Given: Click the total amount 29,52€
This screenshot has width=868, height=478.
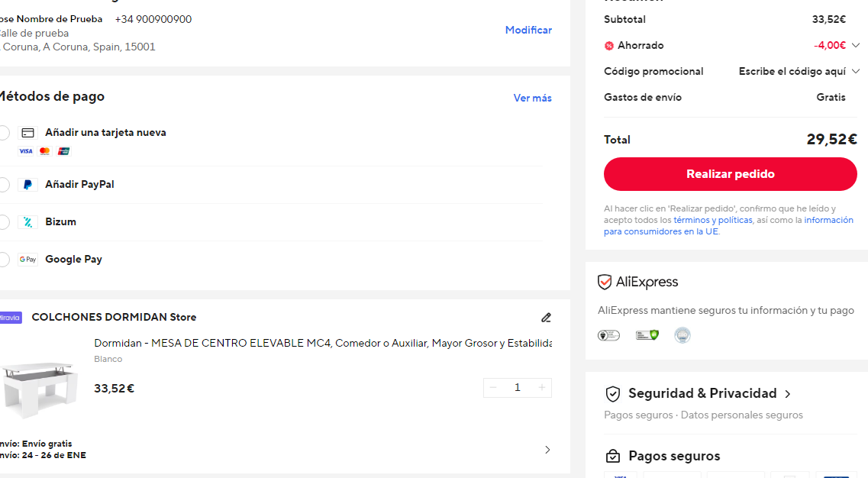Looking at the screenshot, I should tap(831, 139).
